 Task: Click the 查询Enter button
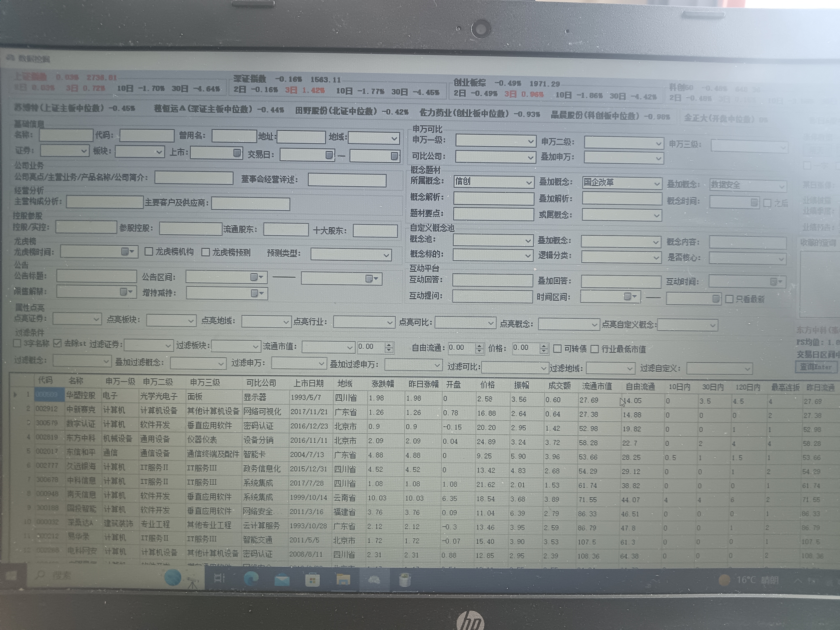click(x=815, y=367)
